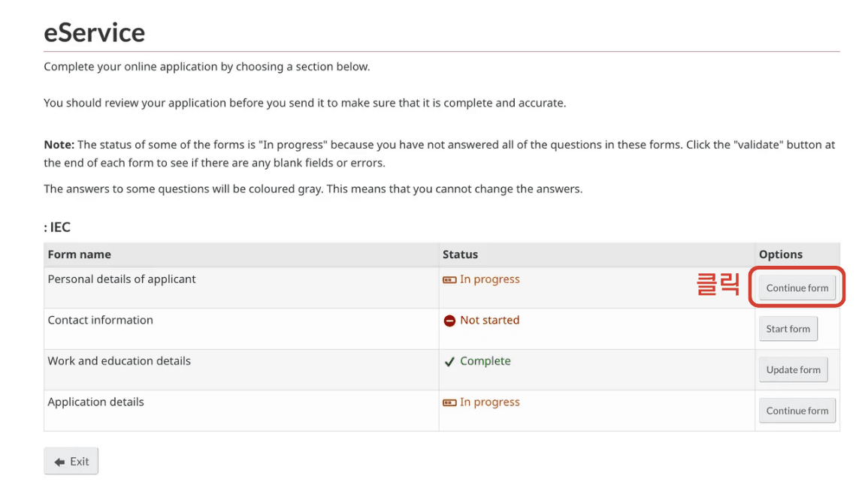868x488 pixels.
Task: Click the IEC section heading
Action: point(58,227)
